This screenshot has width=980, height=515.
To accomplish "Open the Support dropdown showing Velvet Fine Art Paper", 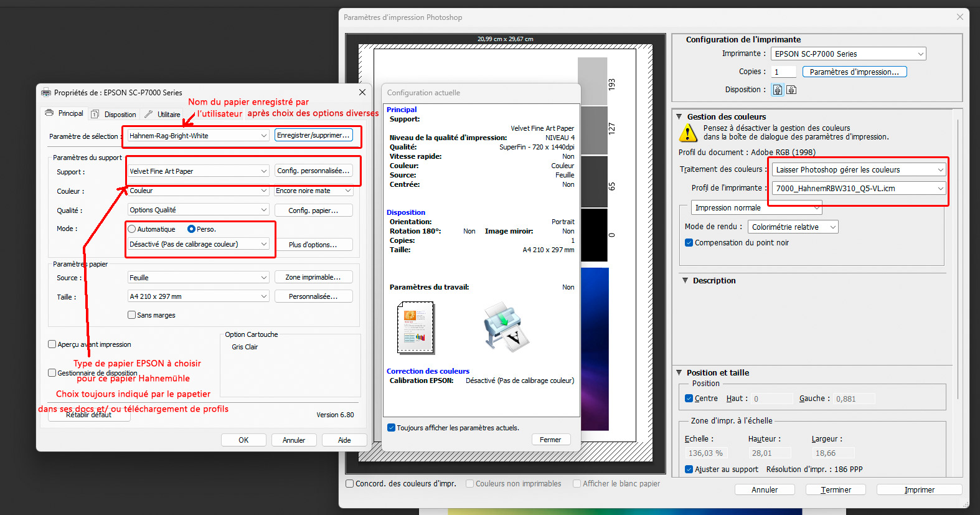I will 198,171.
